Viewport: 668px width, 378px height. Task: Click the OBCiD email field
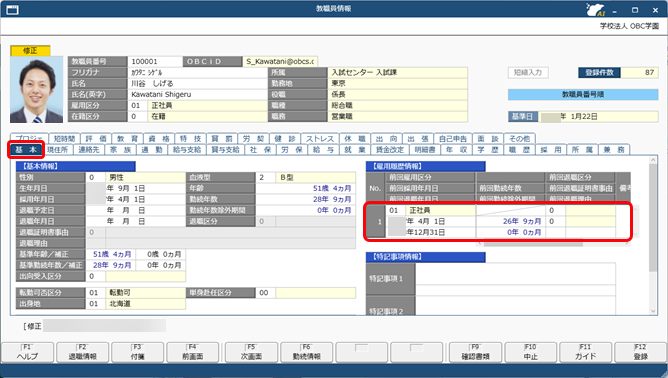click(x=280, y=61)
